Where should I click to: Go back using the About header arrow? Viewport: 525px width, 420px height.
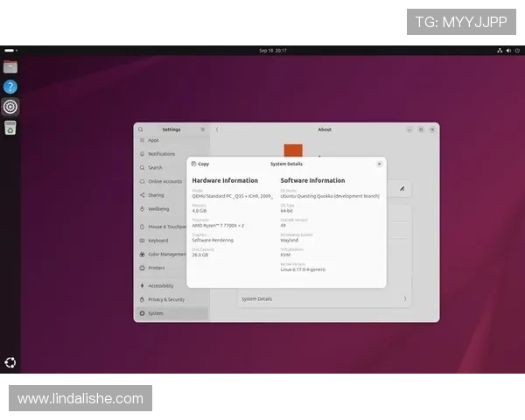(217, 129)
